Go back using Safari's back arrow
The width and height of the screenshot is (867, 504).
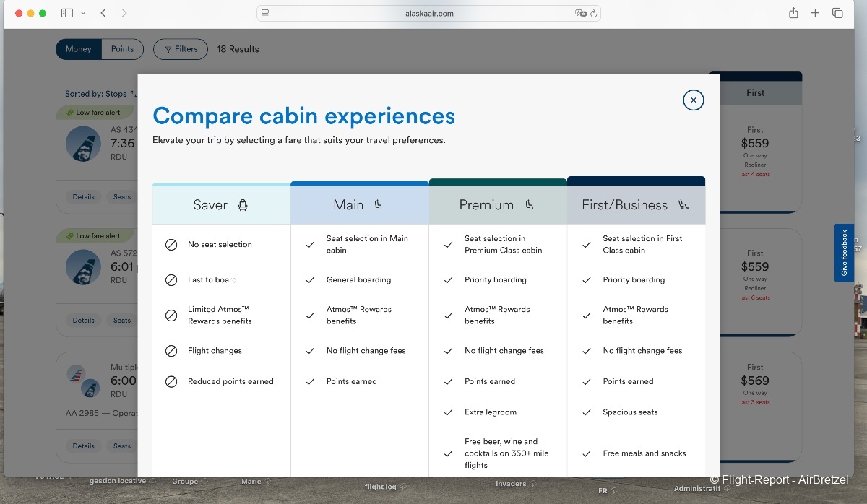[x=103, y=13]
